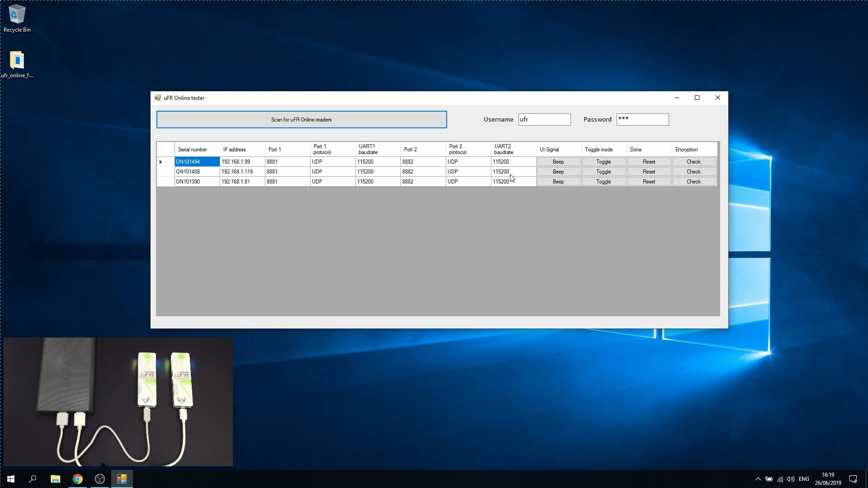Select IP address cell 192.168.1.119
Viewport: 868px width, 488px height.
click(x=242, y=172)
